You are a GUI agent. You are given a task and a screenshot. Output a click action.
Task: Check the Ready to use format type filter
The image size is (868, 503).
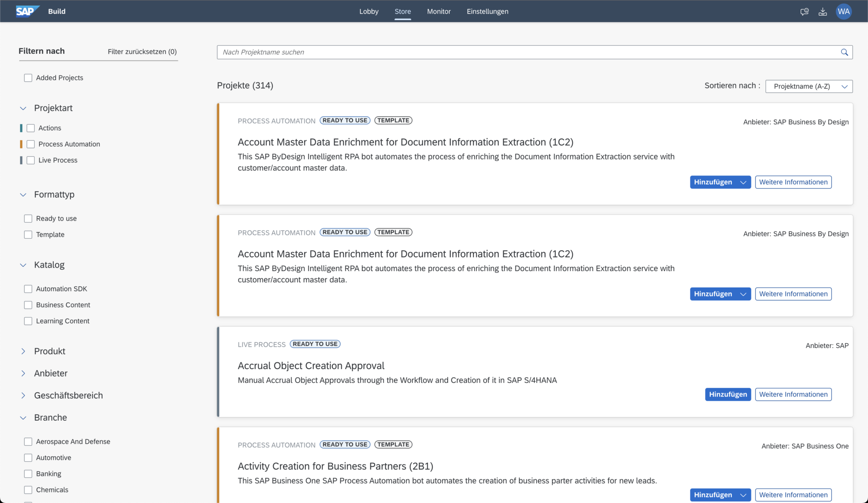coord(28,218)
